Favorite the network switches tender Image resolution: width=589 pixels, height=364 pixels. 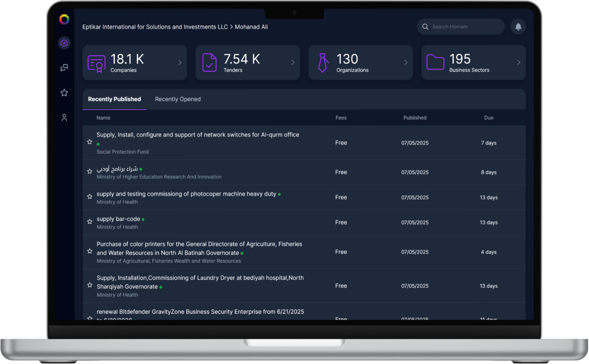coord(90,142)
